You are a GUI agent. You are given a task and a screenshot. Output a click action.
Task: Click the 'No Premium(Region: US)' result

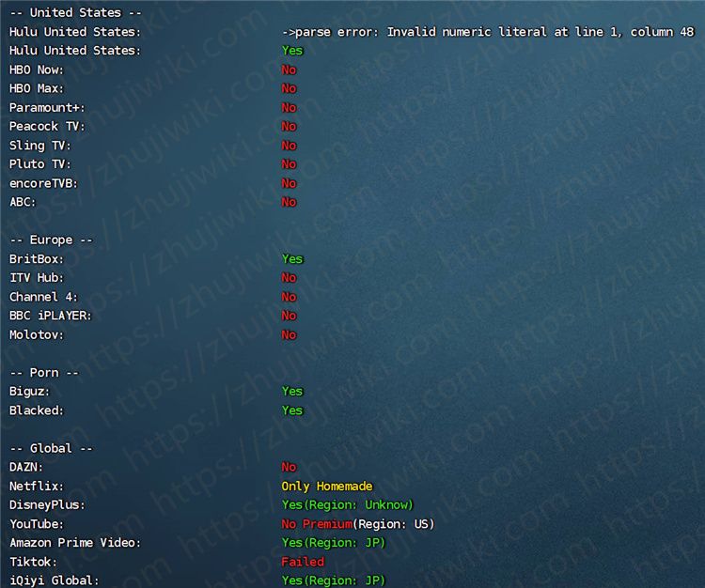358,524
